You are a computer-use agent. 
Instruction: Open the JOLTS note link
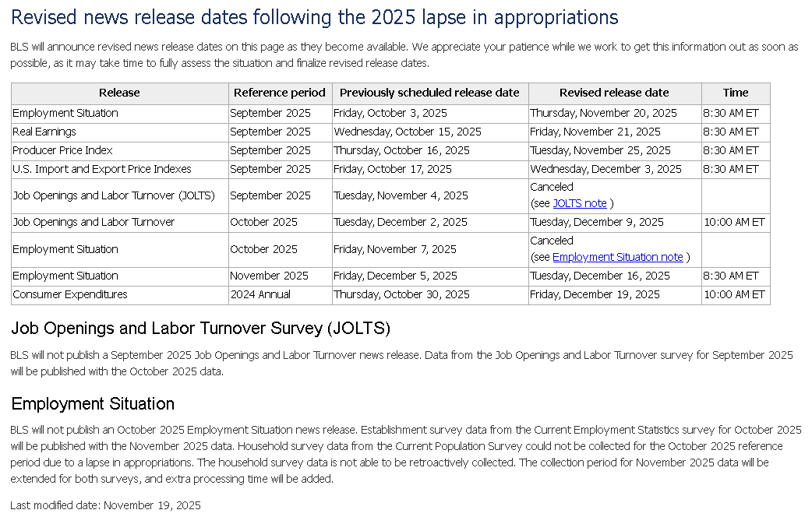579,203
